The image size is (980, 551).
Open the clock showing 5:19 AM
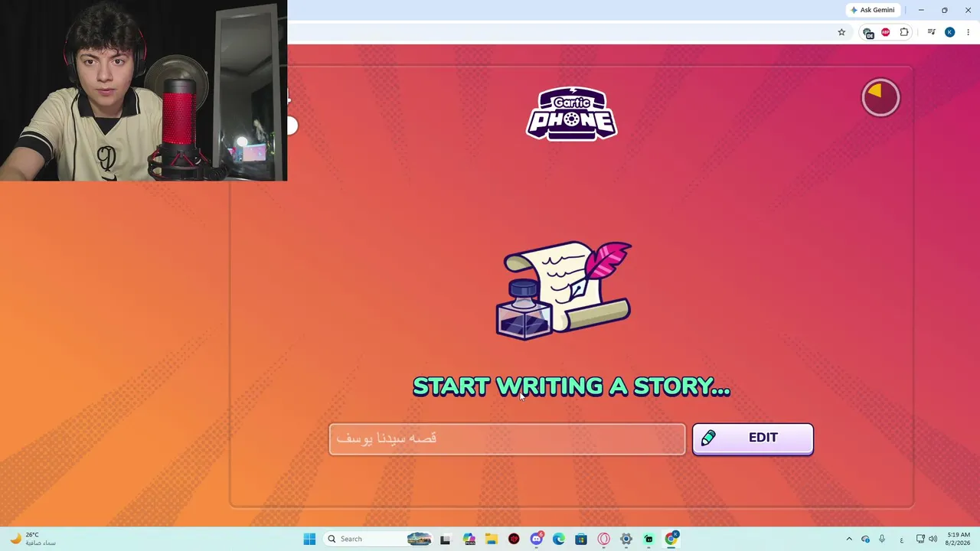tap(959, 539)
